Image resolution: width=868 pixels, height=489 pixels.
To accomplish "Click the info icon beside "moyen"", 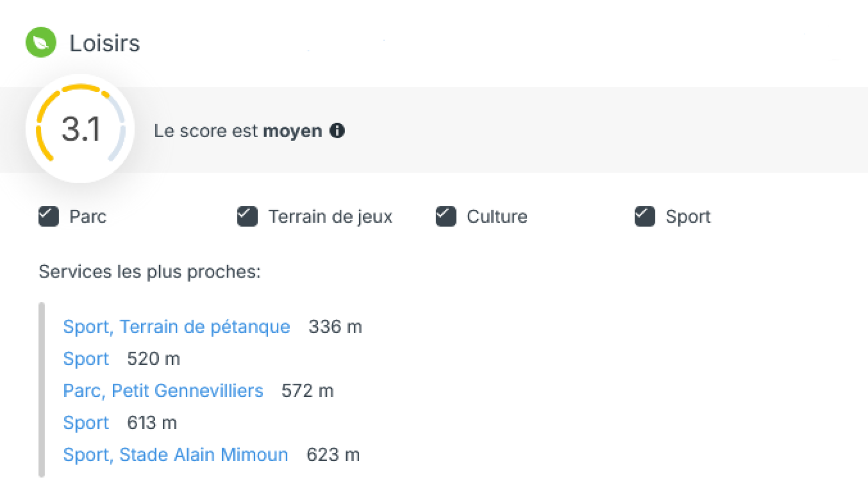I will [x=337, y=131].
